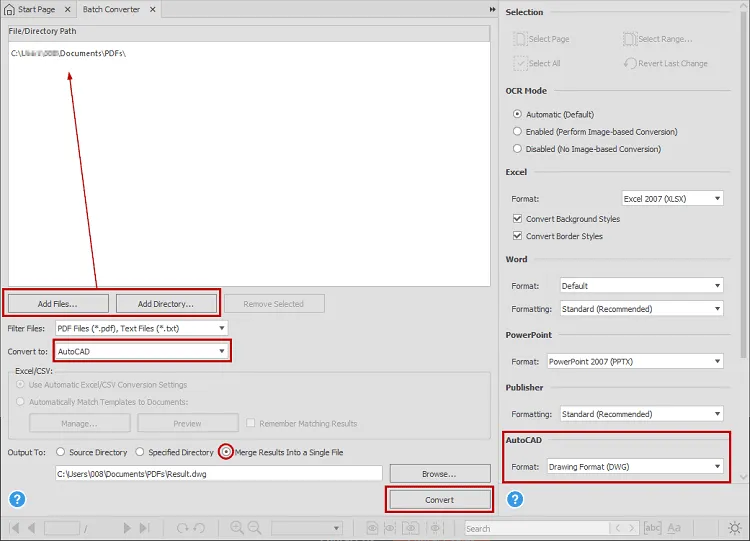
Task: Click the page number input field
Action: 62,528
